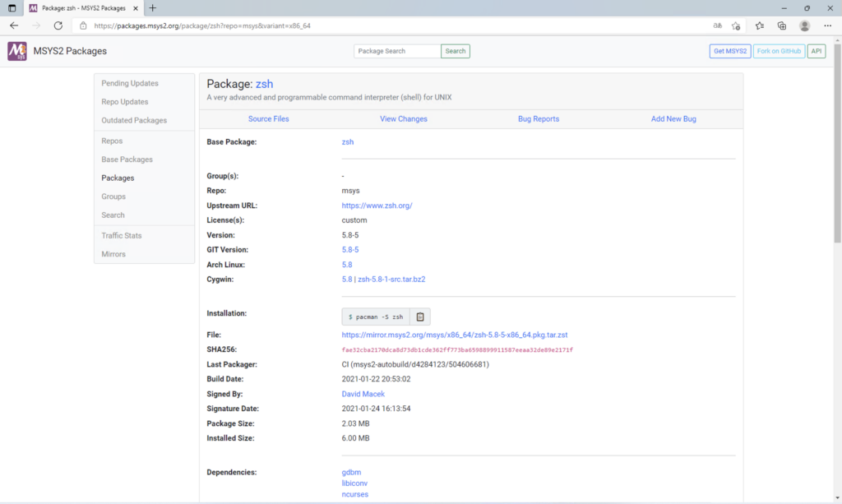Minimize the browser window
This screenshot has height=504, width=842.
coord(784,8)
